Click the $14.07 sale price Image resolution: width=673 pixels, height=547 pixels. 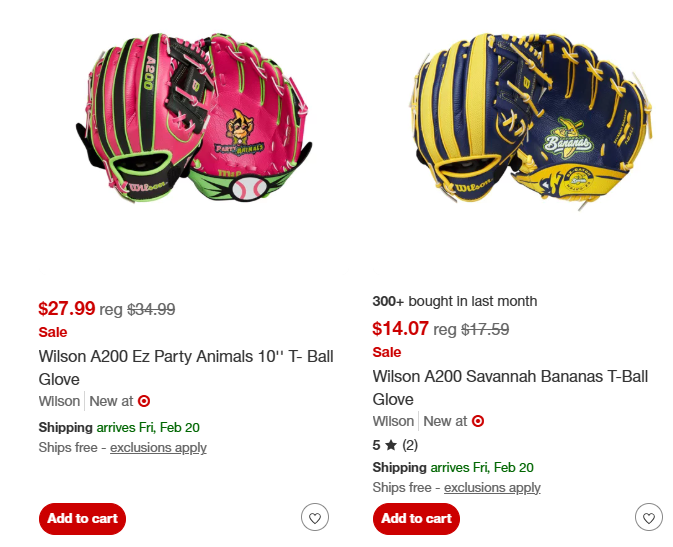(401, 329)
